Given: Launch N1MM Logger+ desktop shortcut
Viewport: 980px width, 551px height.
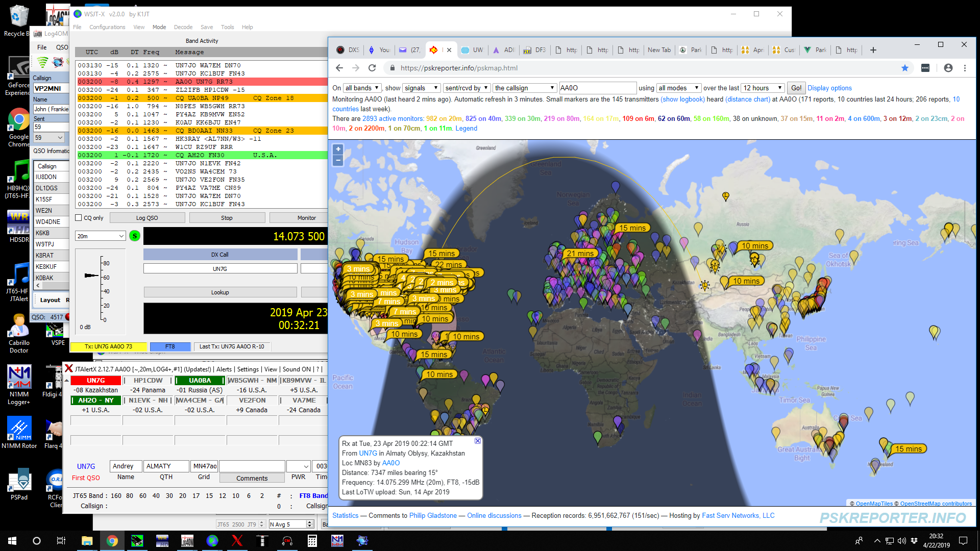Looking at the screenshot, I should pyautogui.click(x=19, y=385).
